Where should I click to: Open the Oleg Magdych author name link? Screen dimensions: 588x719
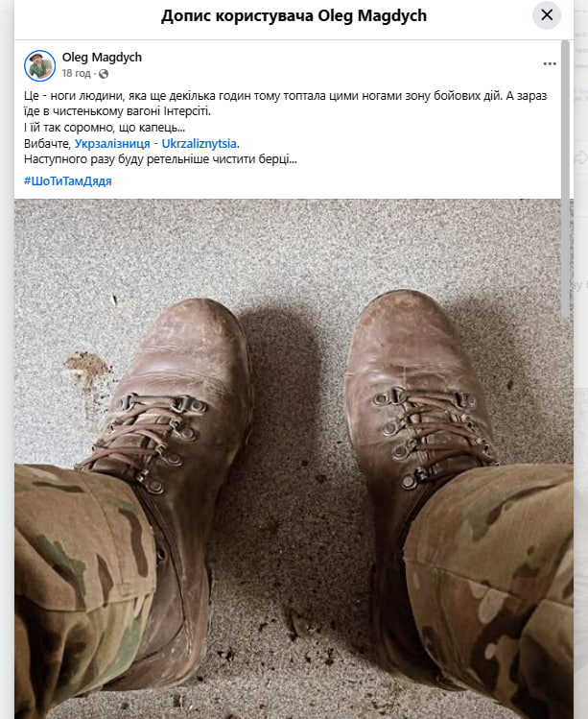coord(102,58)
